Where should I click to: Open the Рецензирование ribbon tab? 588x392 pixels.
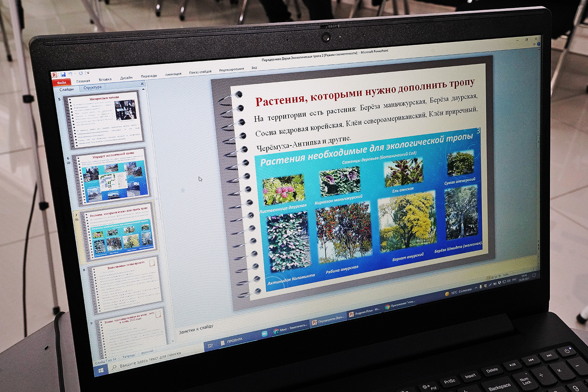pyautogui.click(x=232, y=69)
